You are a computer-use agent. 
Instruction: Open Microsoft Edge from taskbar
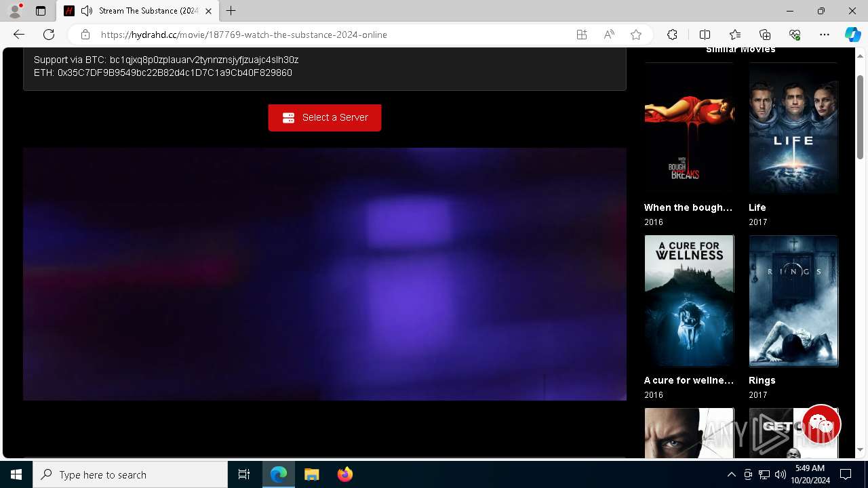pyautogui.click(x=279, y=474)
